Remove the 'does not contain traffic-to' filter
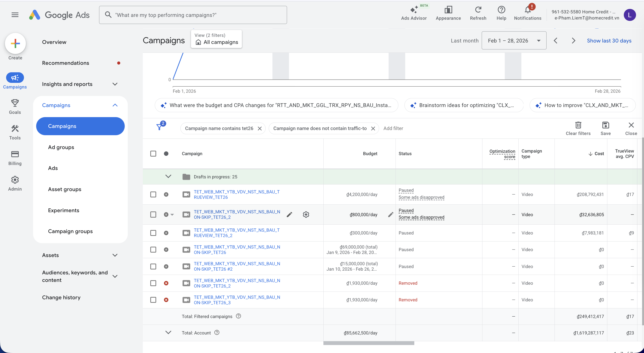 (x=373, y=128)
